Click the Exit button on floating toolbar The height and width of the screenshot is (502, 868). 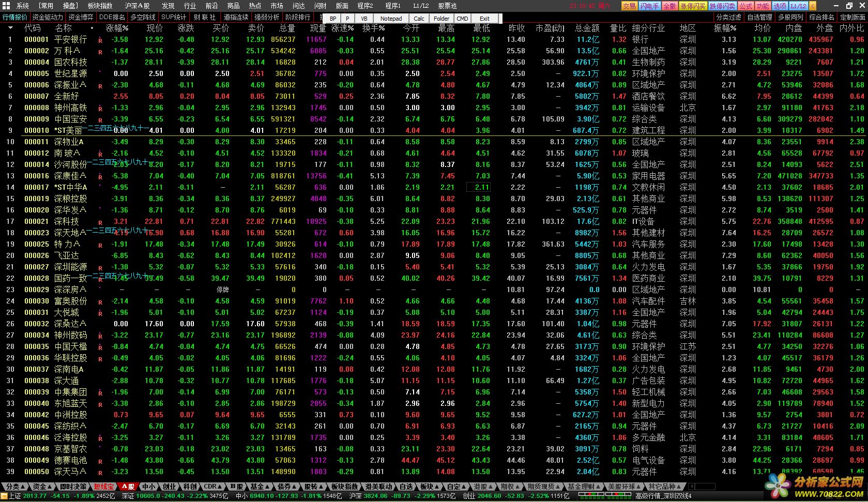point(484,19)
